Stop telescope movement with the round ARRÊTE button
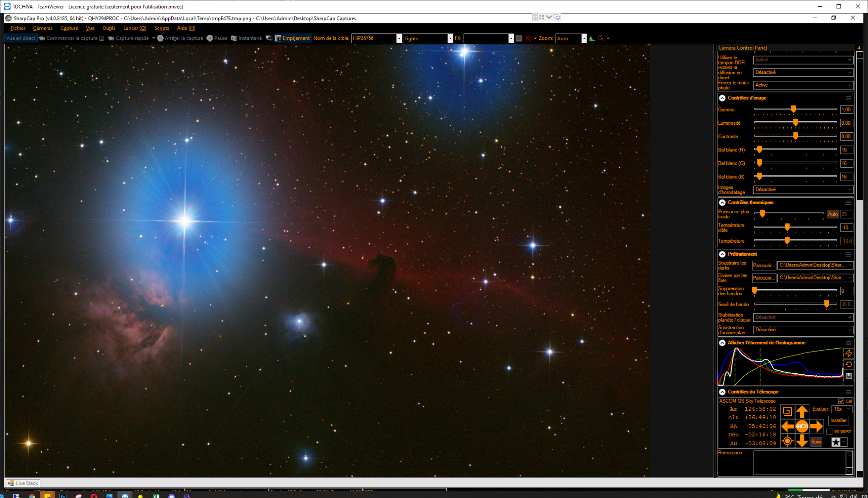868x498 pixels. click(x=802, y=426)
